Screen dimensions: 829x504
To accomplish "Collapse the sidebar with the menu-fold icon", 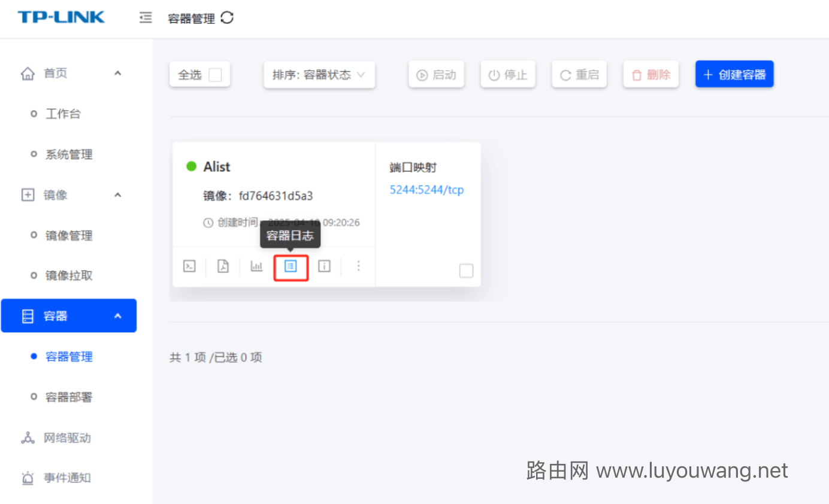I will 145,18.
